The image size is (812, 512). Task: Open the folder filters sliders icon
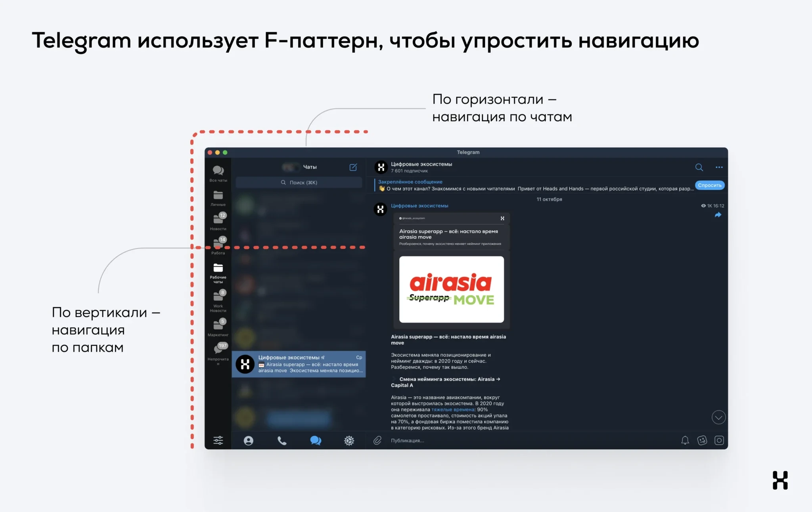[x=218, y=440]
